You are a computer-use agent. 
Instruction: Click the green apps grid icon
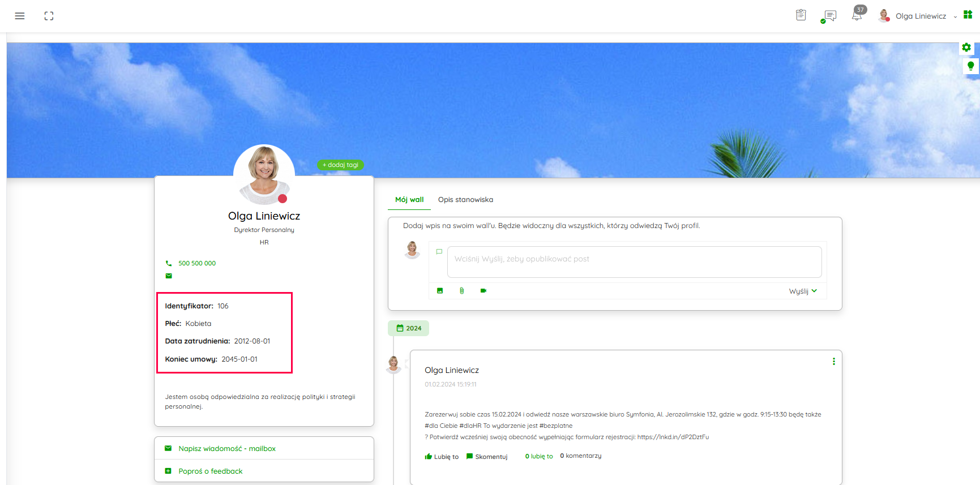968,15
